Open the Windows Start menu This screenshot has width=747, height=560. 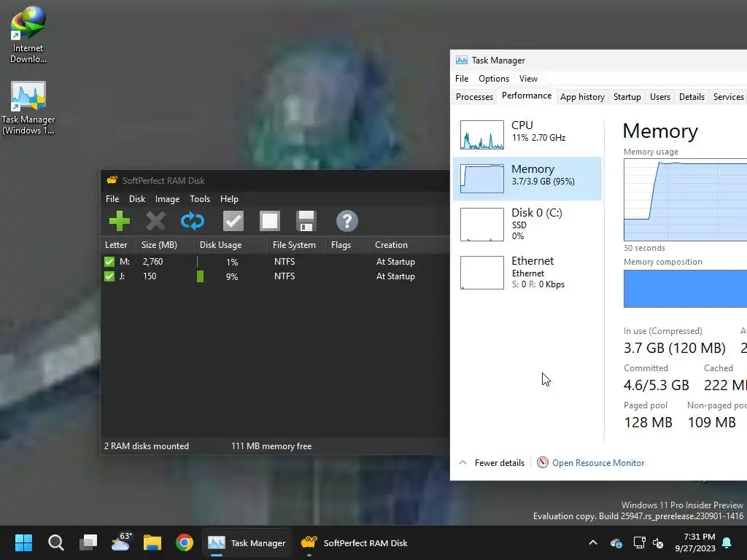point(23,542)
